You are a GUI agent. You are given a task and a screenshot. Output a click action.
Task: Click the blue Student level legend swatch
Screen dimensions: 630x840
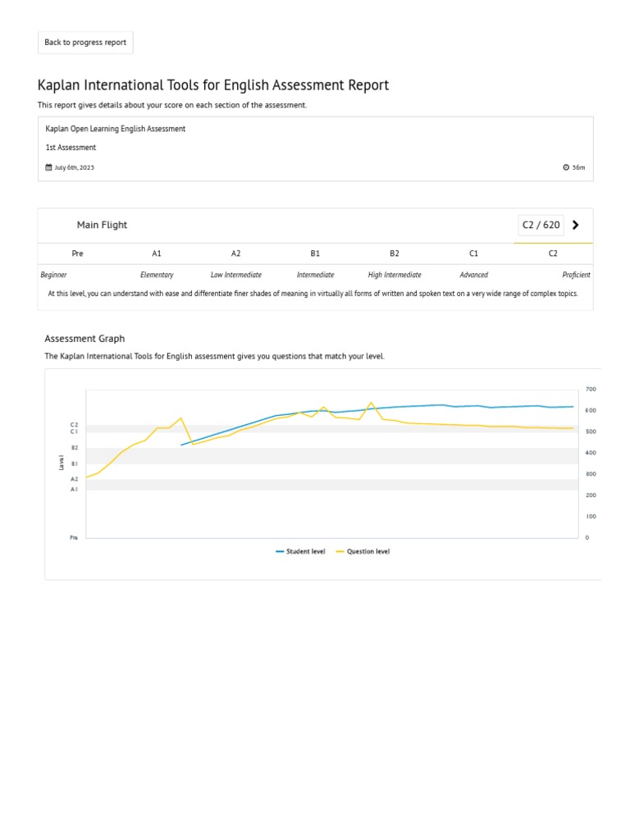tap(280, 551)
